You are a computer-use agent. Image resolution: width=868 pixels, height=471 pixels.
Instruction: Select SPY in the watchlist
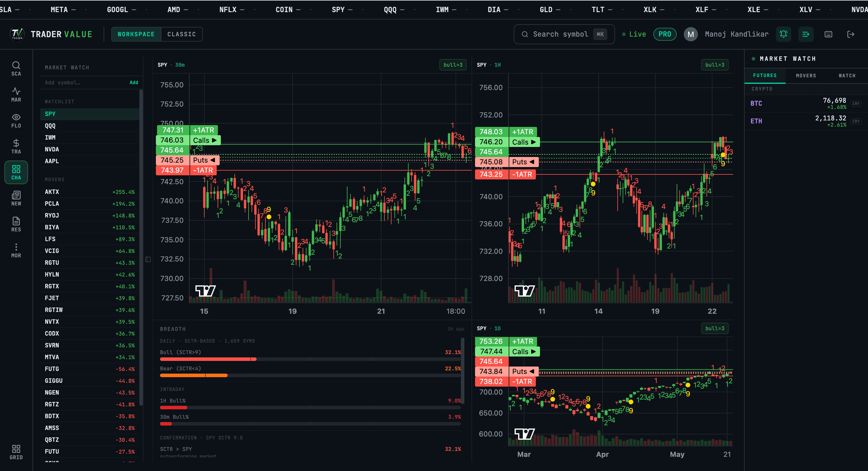pos(90,114)
